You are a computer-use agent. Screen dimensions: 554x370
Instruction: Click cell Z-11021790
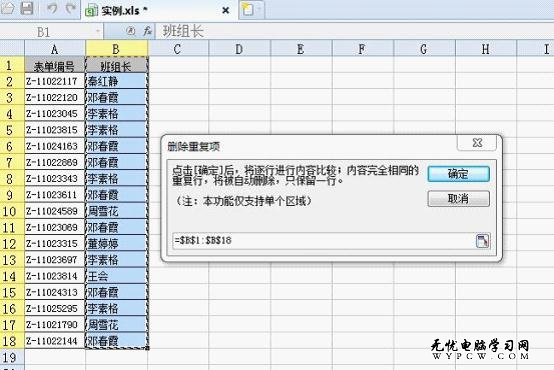55,325
